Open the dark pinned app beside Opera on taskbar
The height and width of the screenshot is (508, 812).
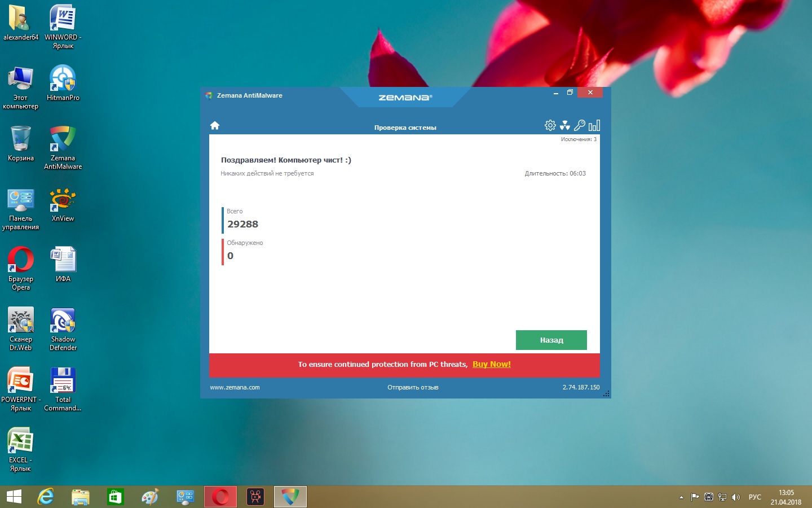click(x=255, y=497)
